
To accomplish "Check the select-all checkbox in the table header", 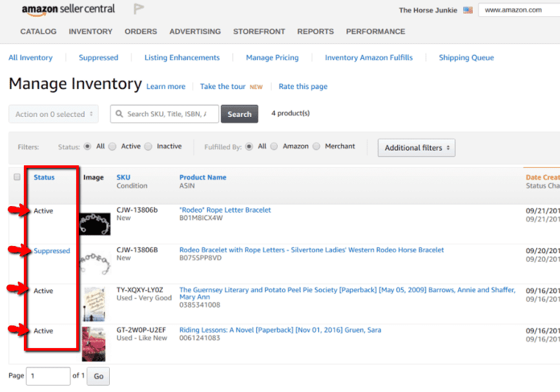I will tap(16, 176).
